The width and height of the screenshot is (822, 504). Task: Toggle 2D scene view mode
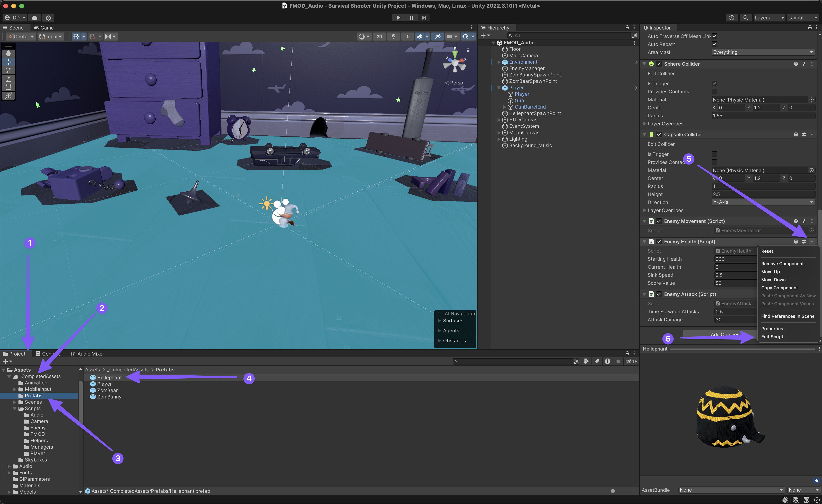coord(379,37)
